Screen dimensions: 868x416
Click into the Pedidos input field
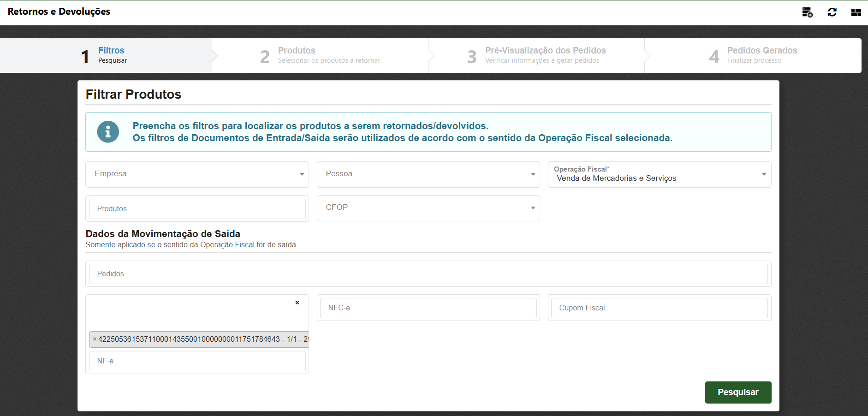coord(428,274)
